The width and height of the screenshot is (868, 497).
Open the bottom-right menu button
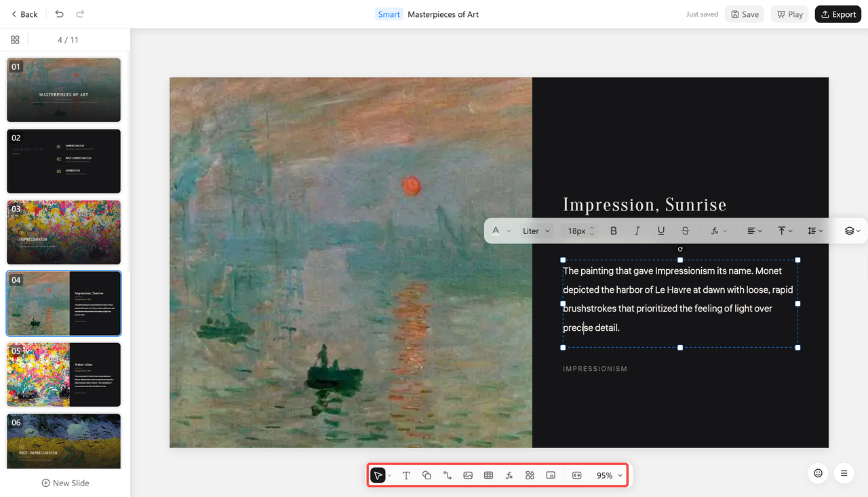click(844, 473)
